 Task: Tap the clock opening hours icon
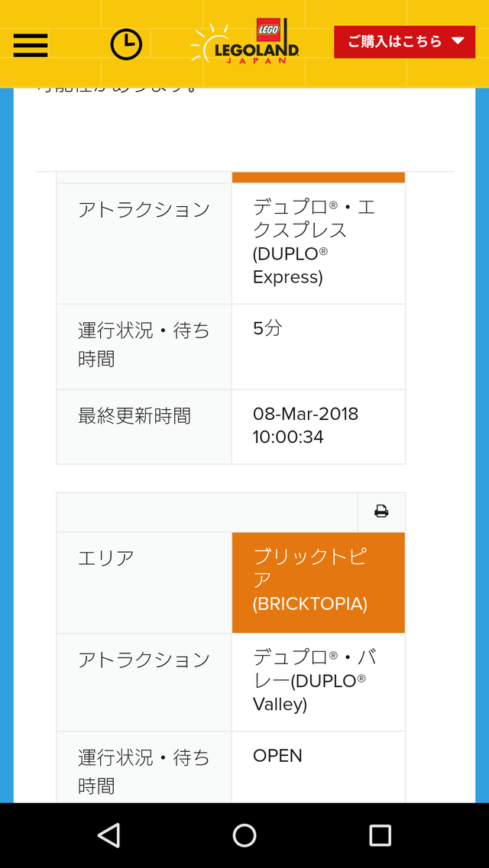click(126, 44)
